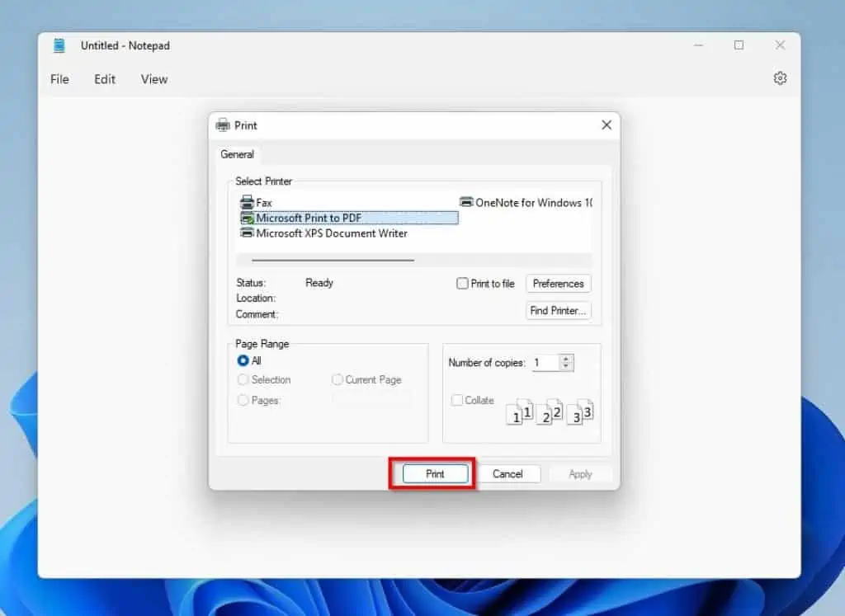
Task: Click the printer icon in Print dialog title
Action: click(x=223, y=125)
